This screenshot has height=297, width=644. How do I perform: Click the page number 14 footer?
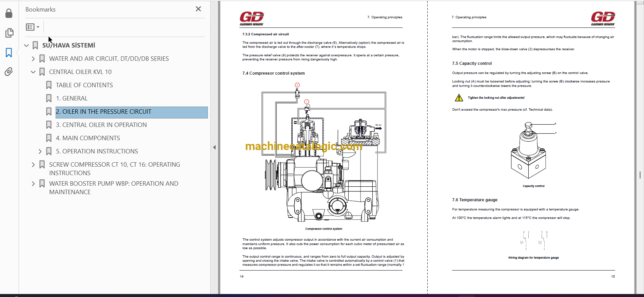pyautogui.click(x=241, y=277)
